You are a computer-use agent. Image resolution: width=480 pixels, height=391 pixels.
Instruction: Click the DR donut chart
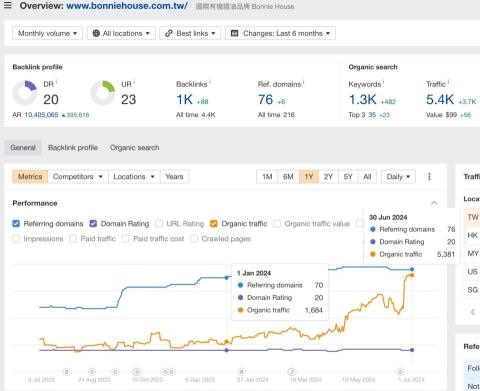[25, 93]
